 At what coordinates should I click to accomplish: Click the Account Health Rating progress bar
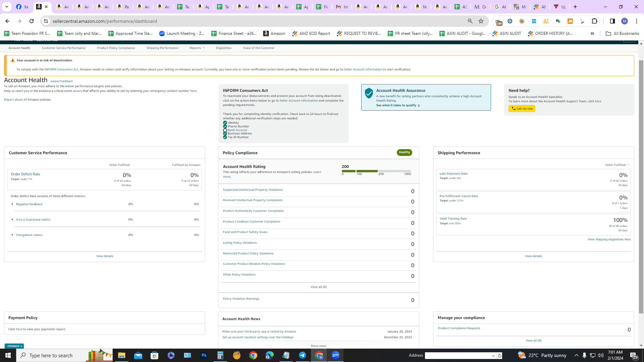376,171
